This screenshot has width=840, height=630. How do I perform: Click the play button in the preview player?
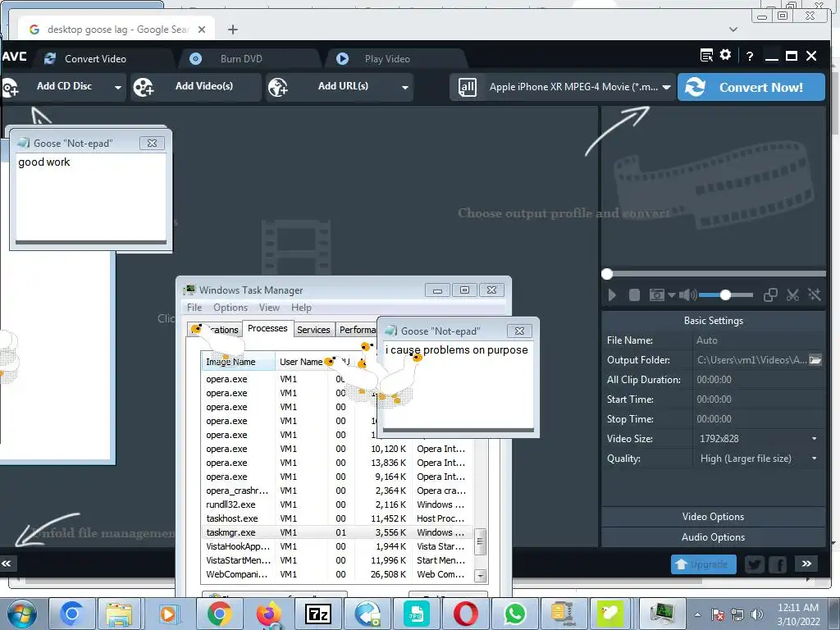pos(612,295)
